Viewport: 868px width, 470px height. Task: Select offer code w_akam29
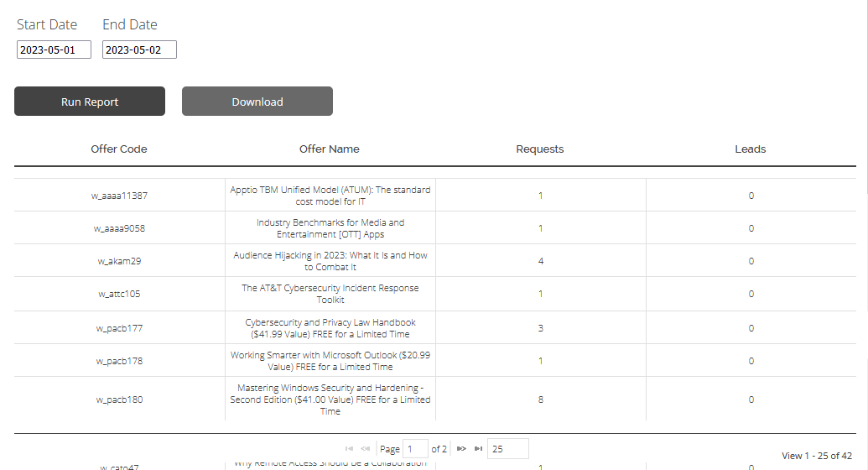(x=120, y=260)
